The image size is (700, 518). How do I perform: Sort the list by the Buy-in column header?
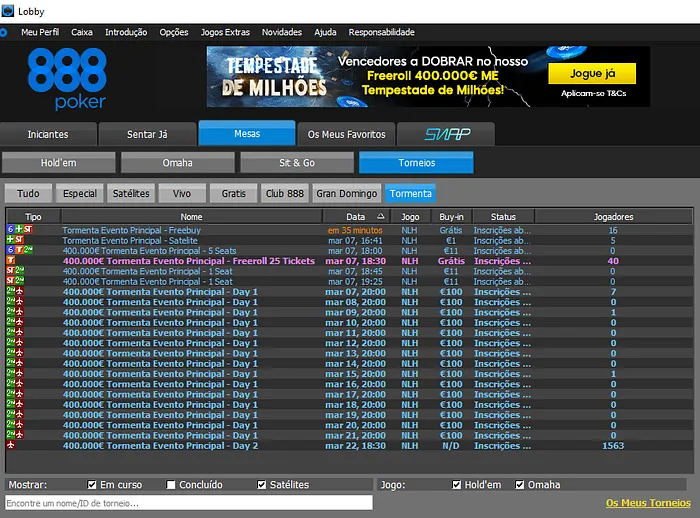coord(451,217)
